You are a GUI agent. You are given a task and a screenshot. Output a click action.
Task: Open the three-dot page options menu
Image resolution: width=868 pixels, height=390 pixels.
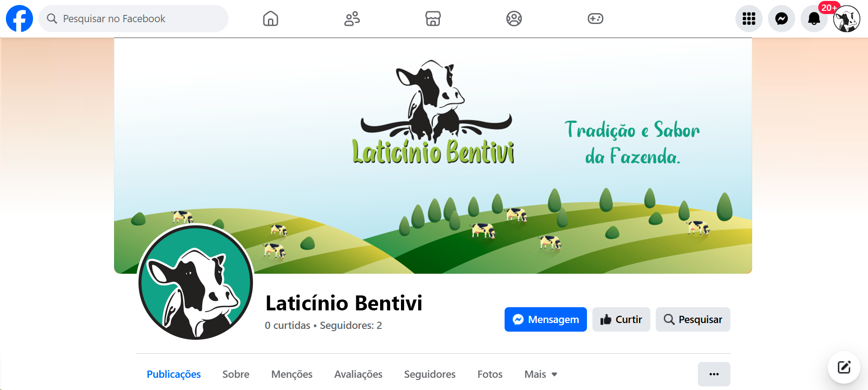point(714,374)
